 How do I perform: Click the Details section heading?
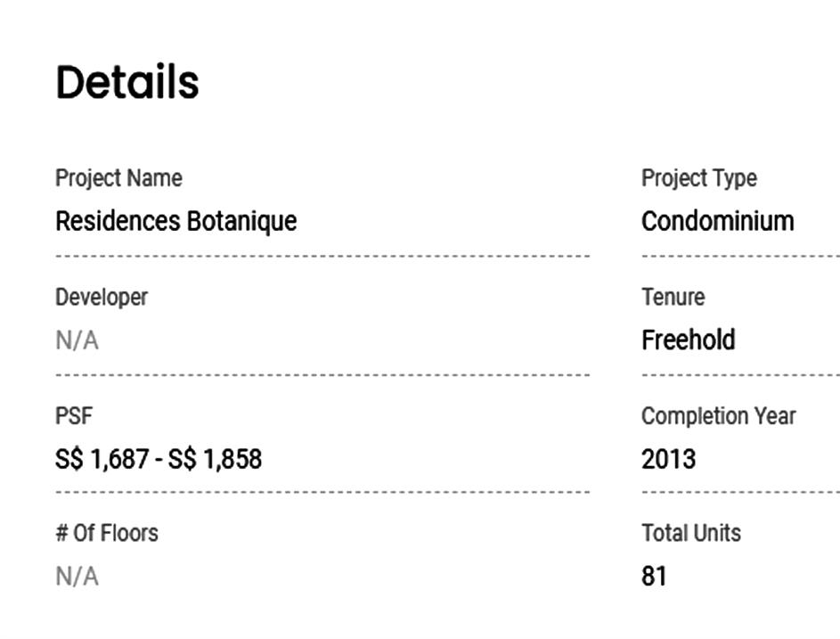(127, 82)
